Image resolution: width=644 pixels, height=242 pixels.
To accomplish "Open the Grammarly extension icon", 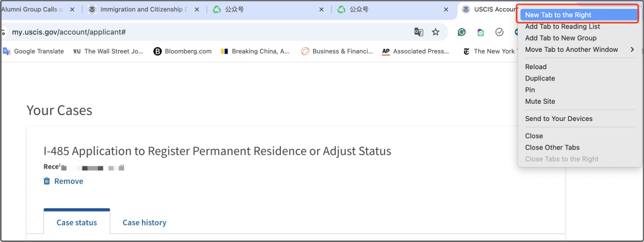I will click(462, 32).
